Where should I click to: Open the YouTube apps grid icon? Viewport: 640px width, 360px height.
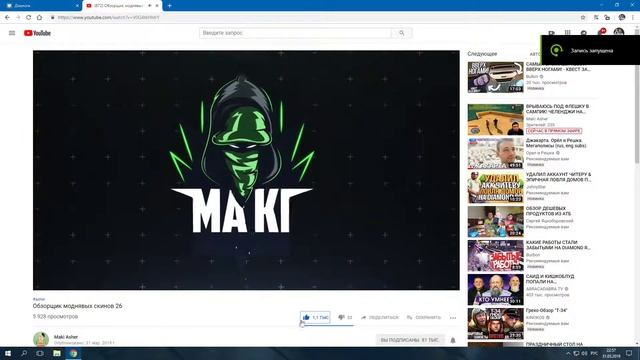(567, 33)
